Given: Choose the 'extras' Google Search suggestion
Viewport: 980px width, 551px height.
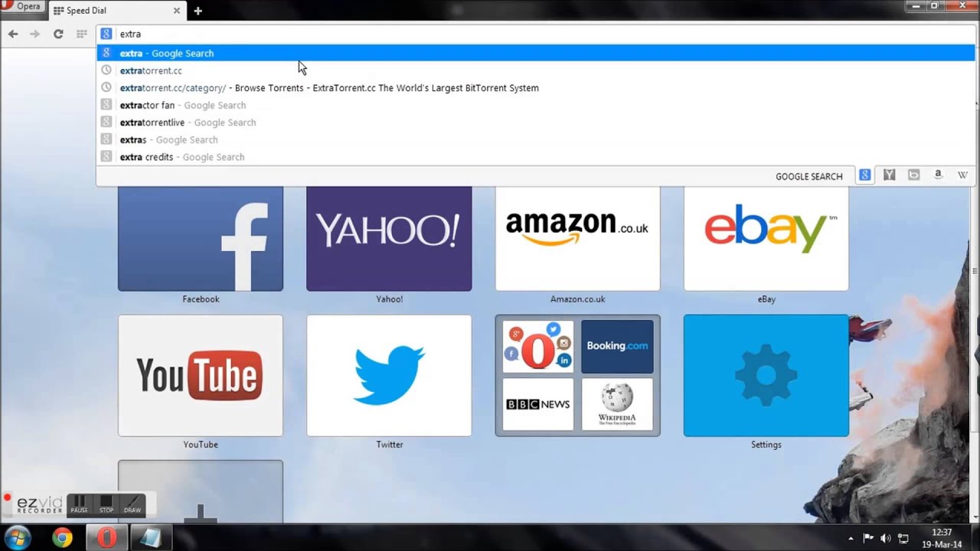Looking at the screenshot, I should coord(536,139).
